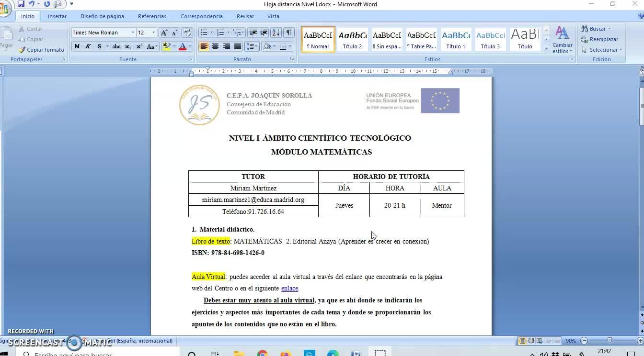This screenshot has width=644, height=356.
Task: Sort the selection alphabetically
Action: pyautogui.click(x=276, y=33)
